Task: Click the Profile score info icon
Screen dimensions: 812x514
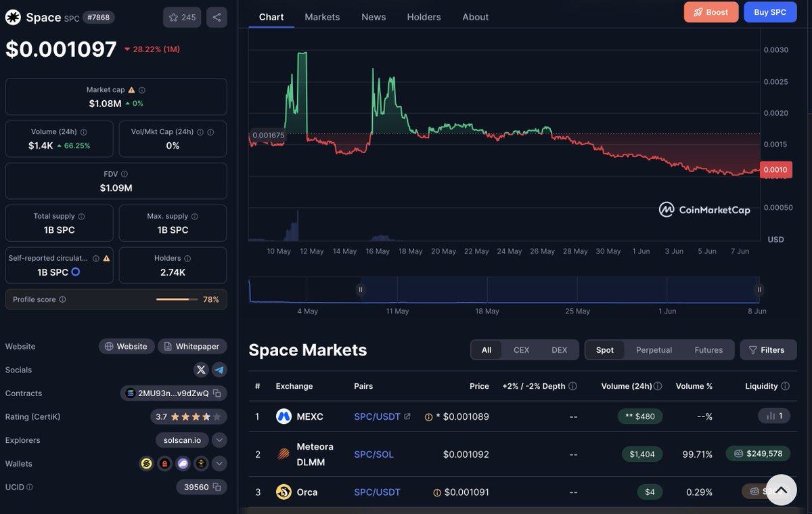Action: point(62,299)
